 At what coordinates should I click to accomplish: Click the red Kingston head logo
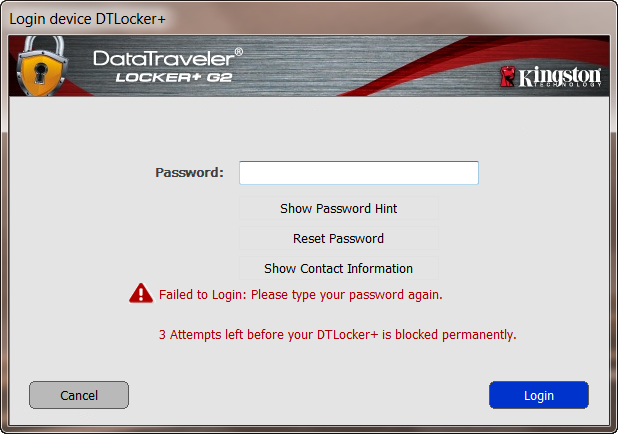pos(507,76)
